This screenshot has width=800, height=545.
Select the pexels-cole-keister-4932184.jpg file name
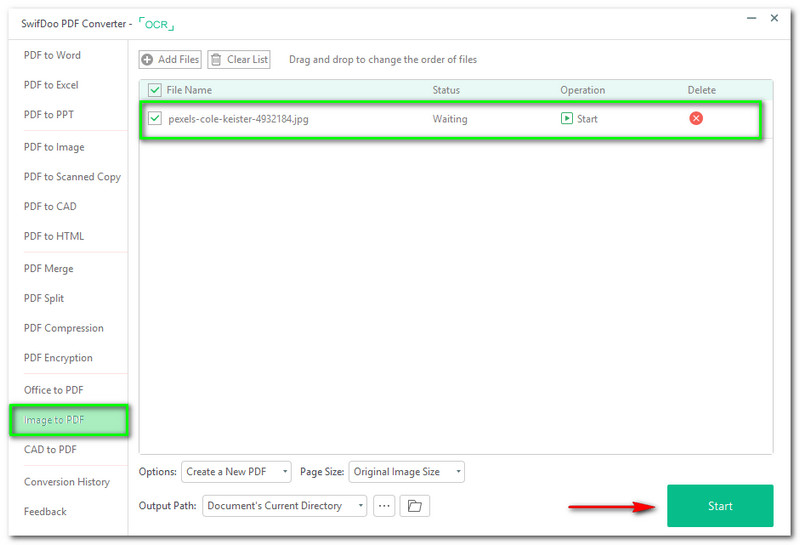pos(238,119)
